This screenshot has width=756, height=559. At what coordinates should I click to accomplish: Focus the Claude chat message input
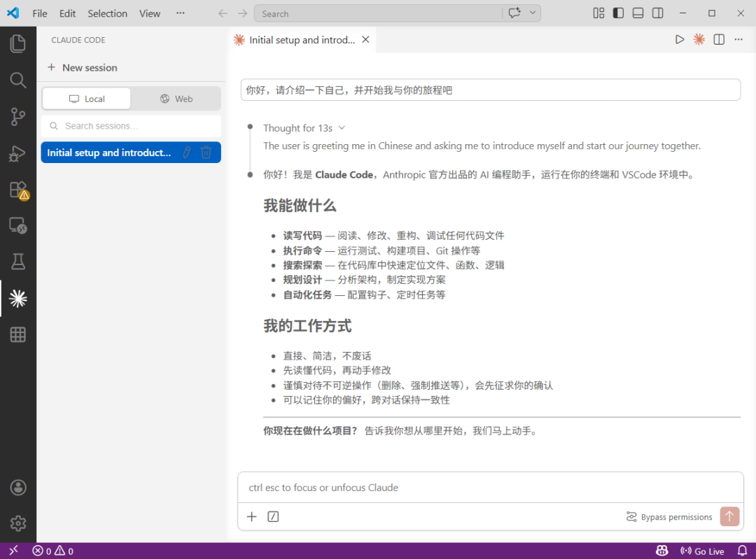point(490,488)
